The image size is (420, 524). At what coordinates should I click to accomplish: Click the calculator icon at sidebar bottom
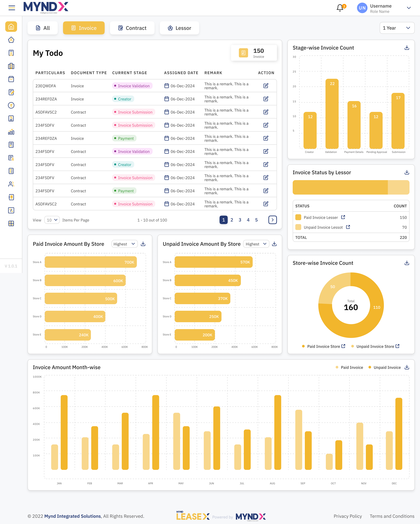(11, 223)
